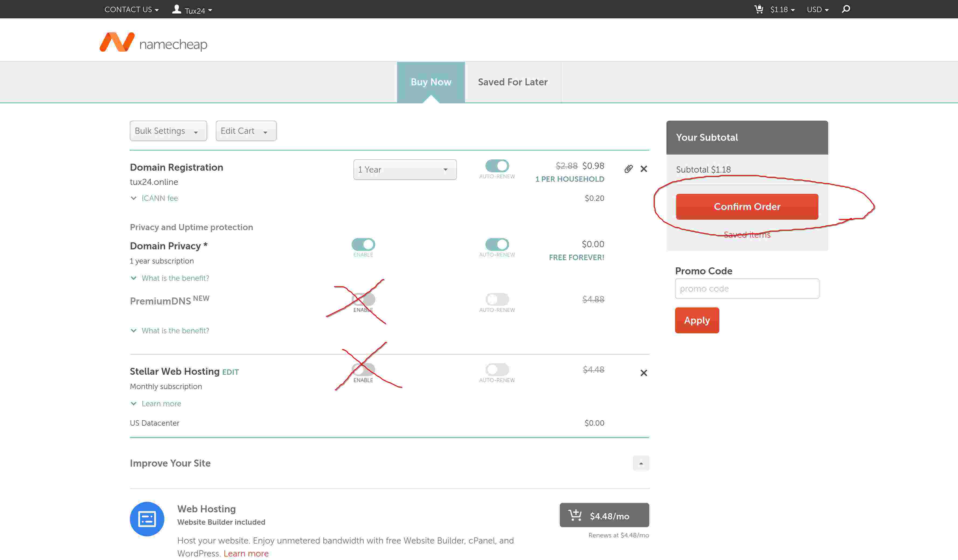Click the PremiumDNS $4.88 price
Viewport: 958px width, 560px height.
click(x=593, y=299)
